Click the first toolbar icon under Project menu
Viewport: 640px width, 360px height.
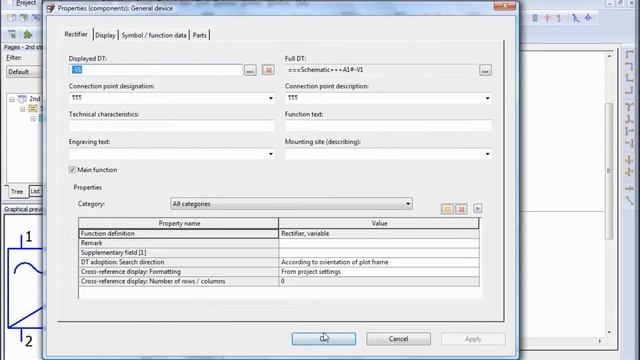pos(11,18)
